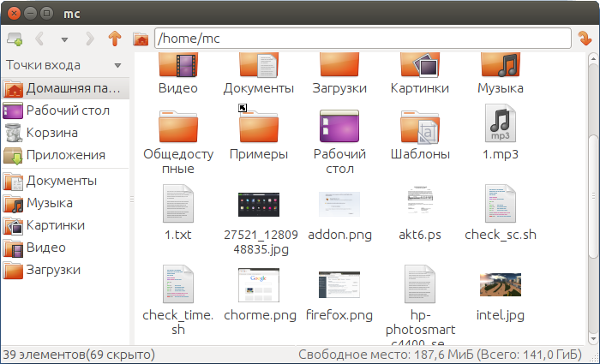This screenshot has height=364, width=600.
Task: Click the intel.jpg file name label
Action: pos(501,315)
